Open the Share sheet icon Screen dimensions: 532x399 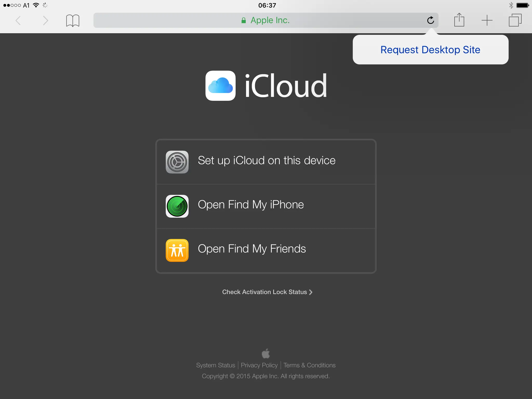(x=459, y=20)
